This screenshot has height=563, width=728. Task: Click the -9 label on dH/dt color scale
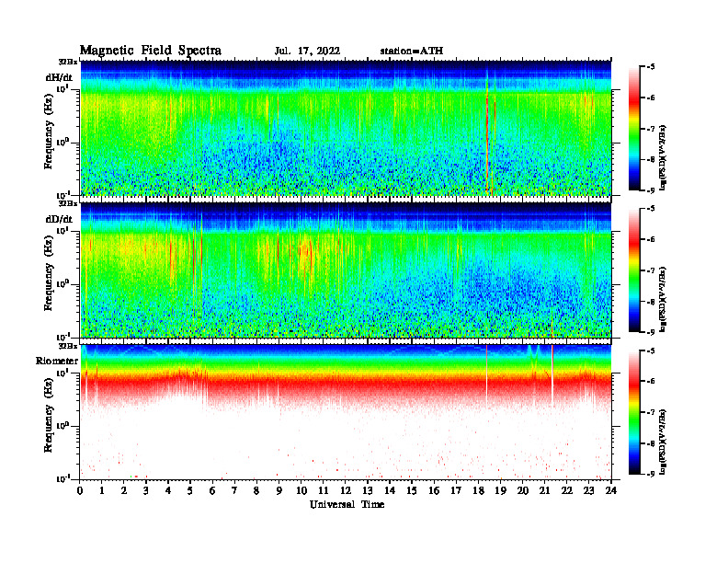click(x=652, y=190)
